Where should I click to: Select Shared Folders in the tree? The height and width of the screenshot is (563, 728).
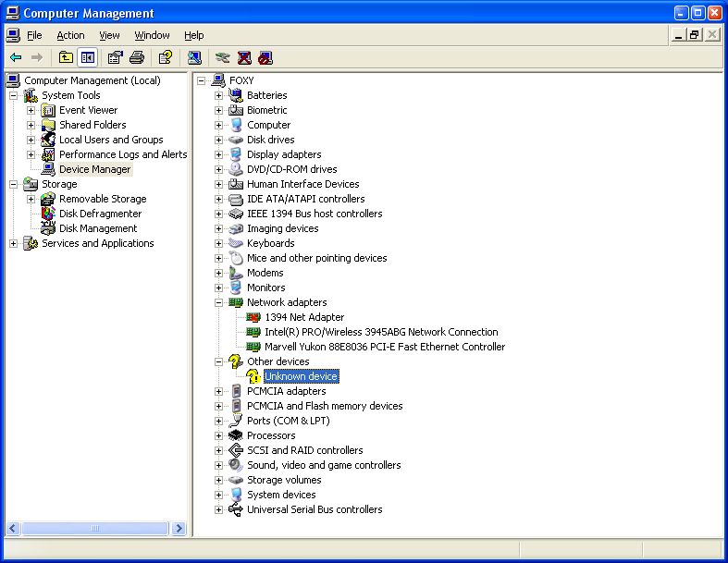click(93, 125)
